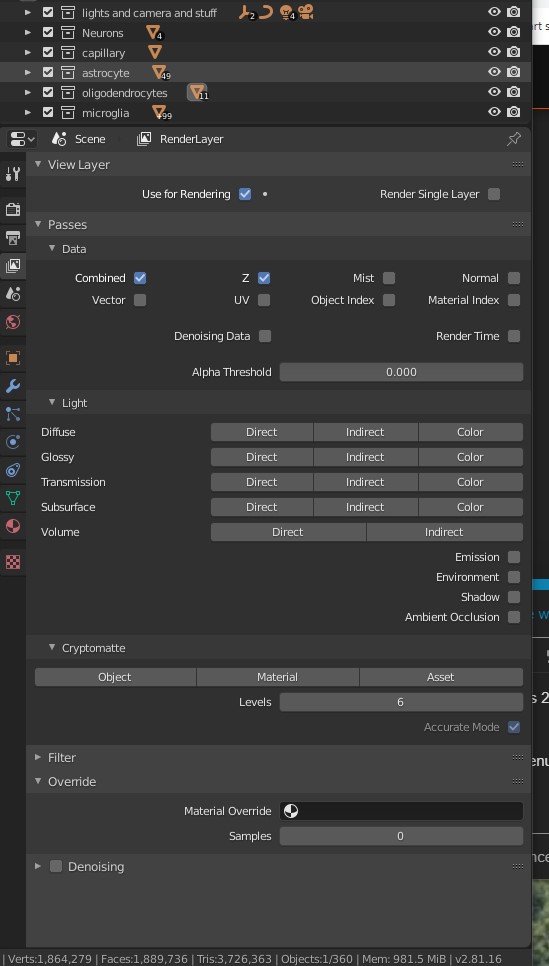The height and width of the screenshot is (966, 549).
Task: Click the RenderLayer icon in breadcrumb
Action: (144, 139)
